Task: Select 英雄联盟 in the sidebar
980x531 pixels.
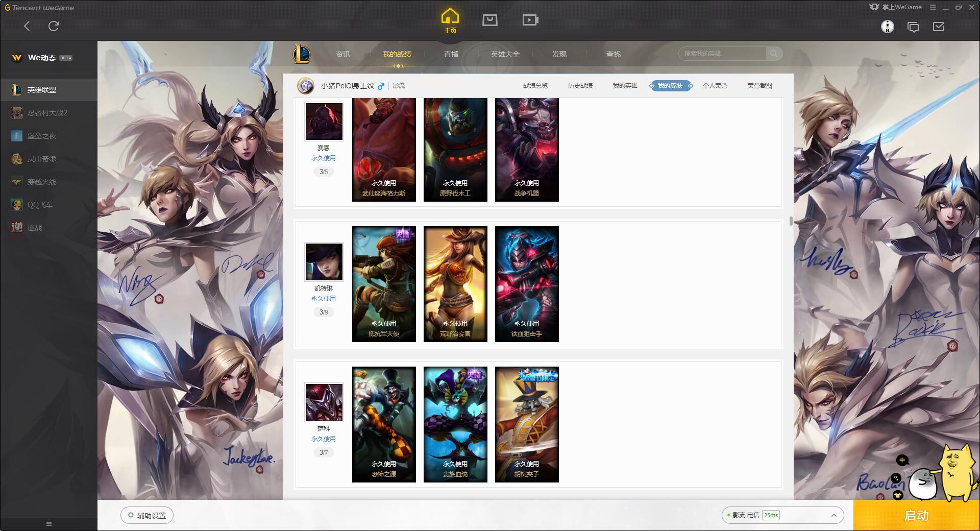Action: point(48,90)
